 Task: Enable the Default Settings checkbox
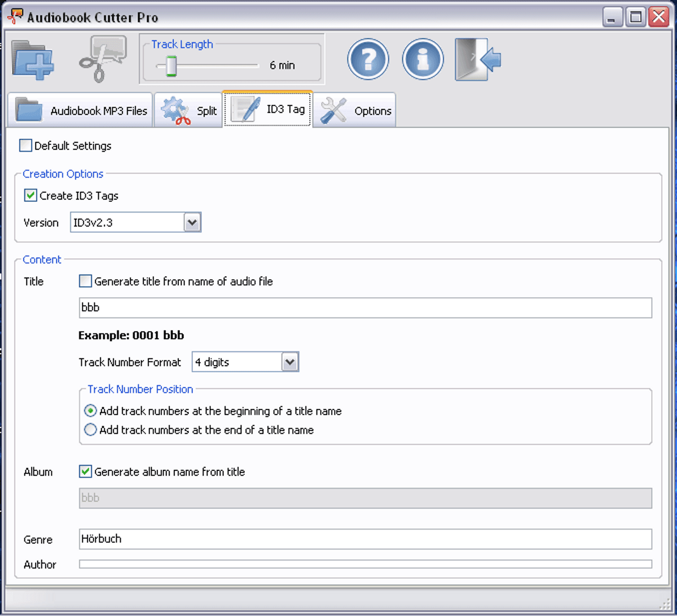click(x=26, y=146)
